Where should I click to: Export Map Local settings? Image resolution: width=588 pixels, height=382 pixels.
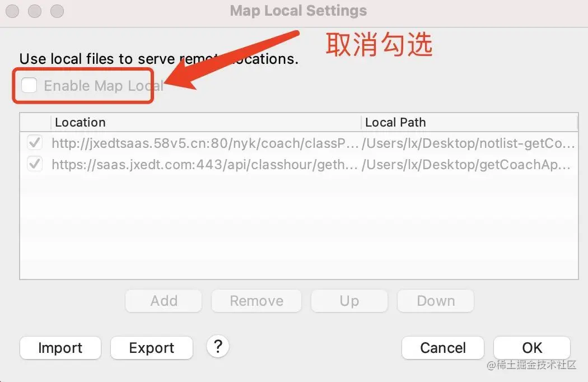[152, 348]
